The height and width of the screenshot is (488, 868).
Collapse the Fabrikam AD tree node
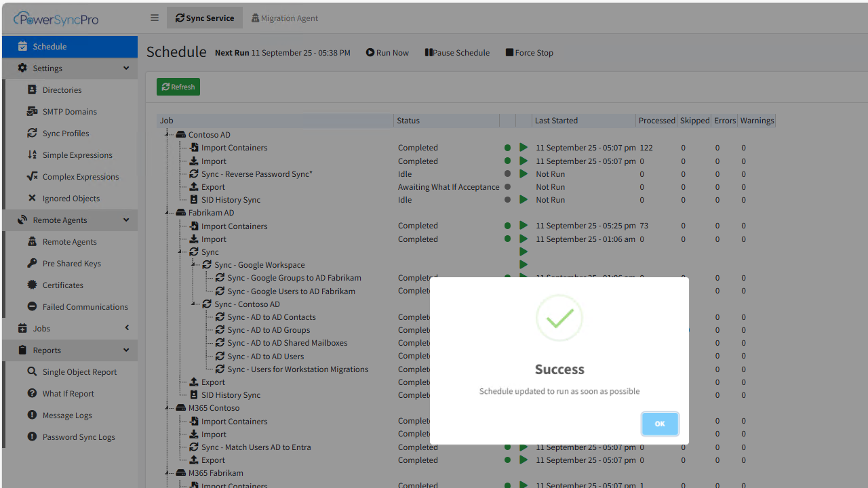[167, 213]
